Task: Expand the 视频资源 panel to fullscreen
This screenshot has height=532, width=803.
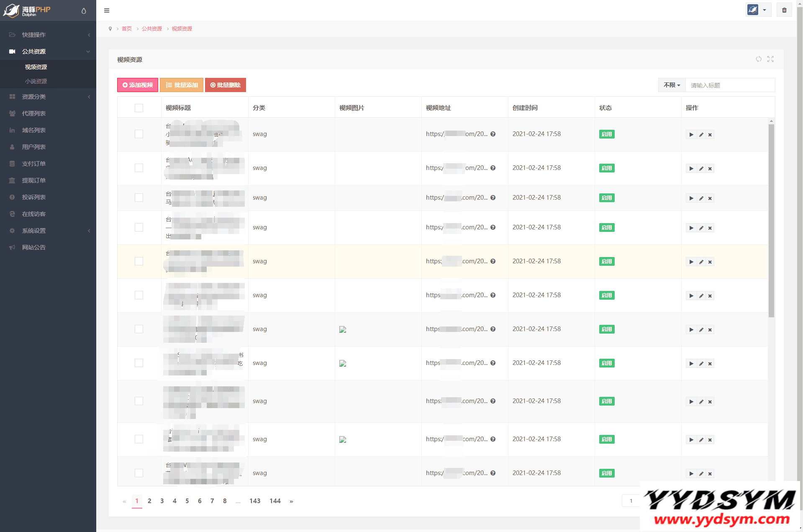Action: (770, 59)
